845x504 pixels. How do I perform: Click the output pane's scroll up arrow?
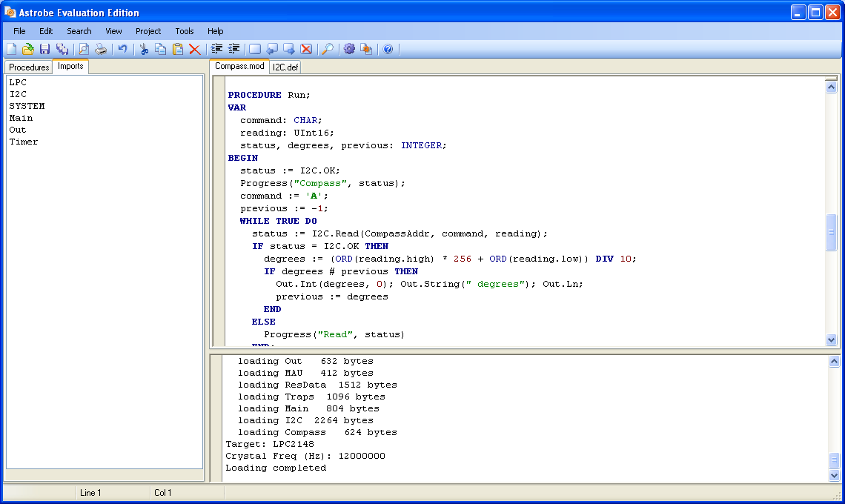[833, 362]
